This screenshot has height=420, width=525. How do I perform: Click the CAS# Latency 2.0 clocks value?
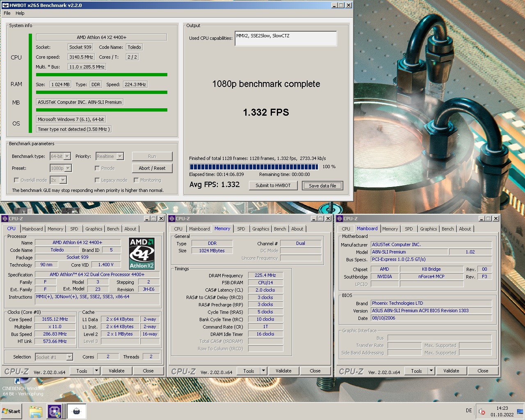pyautogui.click(x=265, y=290)
